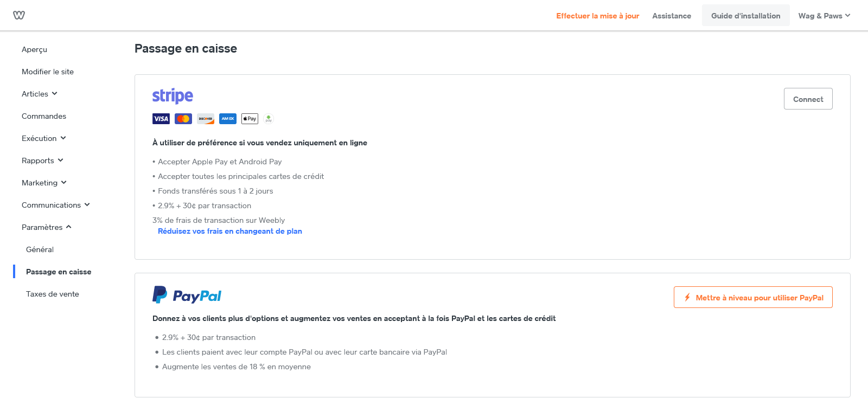The image size is (868, 411).
Task: Click the Mastercard icon
Action: pos(183,119)
